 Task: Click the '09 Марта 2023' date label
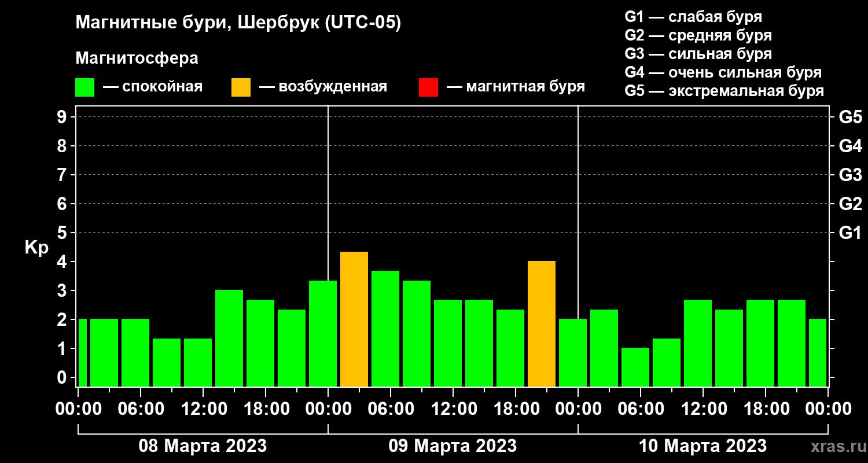point(453,446)
